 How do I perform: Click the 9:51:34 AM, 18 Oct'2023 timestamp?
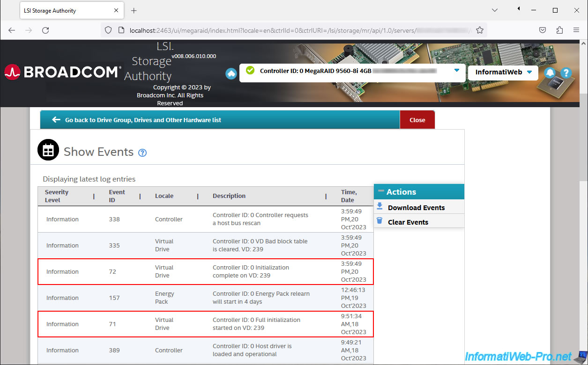pos(354,324)
